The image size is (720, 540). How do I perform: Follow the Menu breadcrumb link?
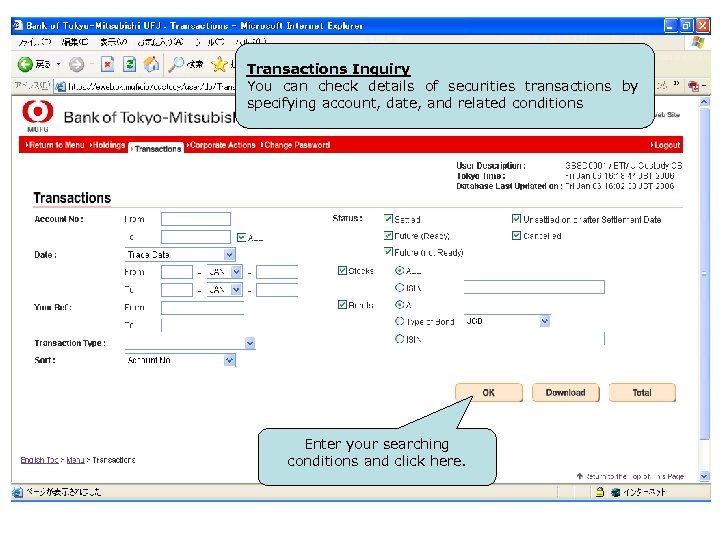coord(75,460)
